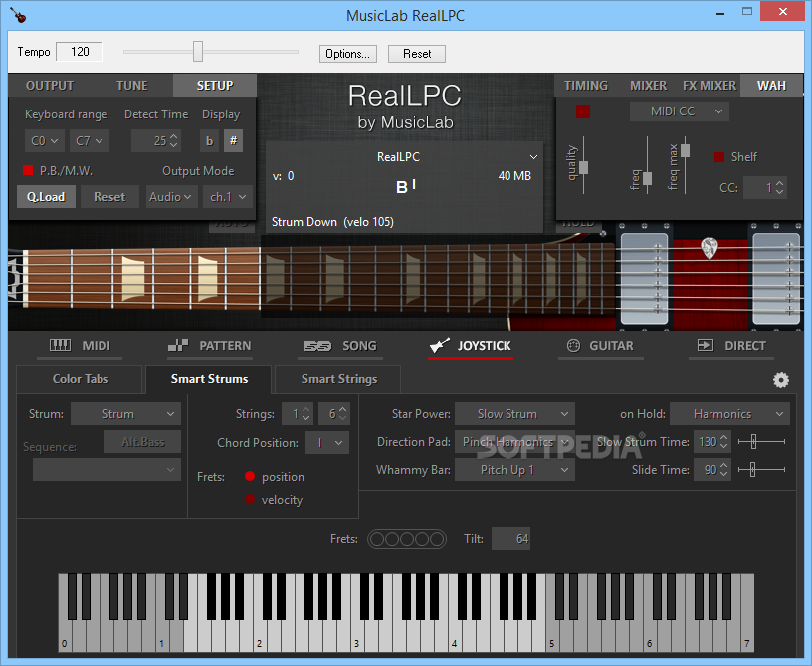Screen dimensions: 812x666
Task: Switch to the TIMING tab
Action: (x=586, y=86)
